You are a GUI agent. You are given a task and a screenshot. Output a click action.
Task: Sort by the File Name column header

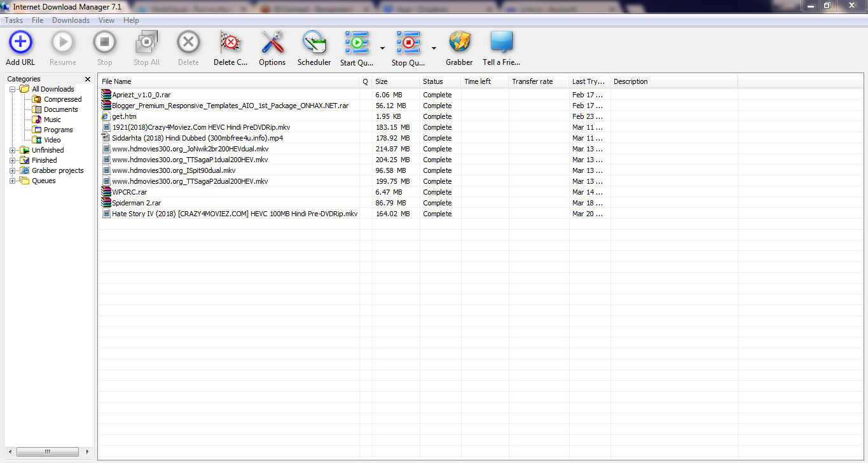coord(229,81)
